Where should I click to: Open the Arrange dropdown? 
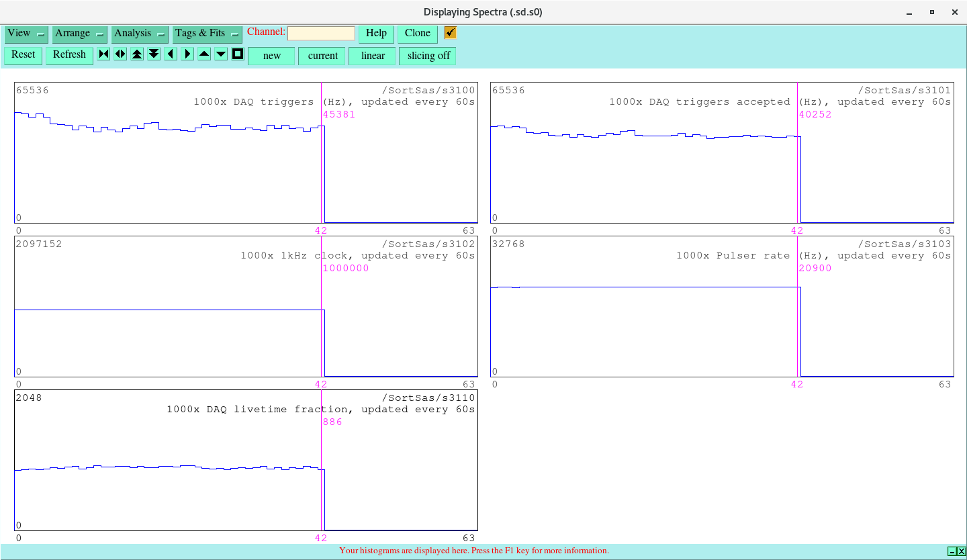click(x=79, y=33)
